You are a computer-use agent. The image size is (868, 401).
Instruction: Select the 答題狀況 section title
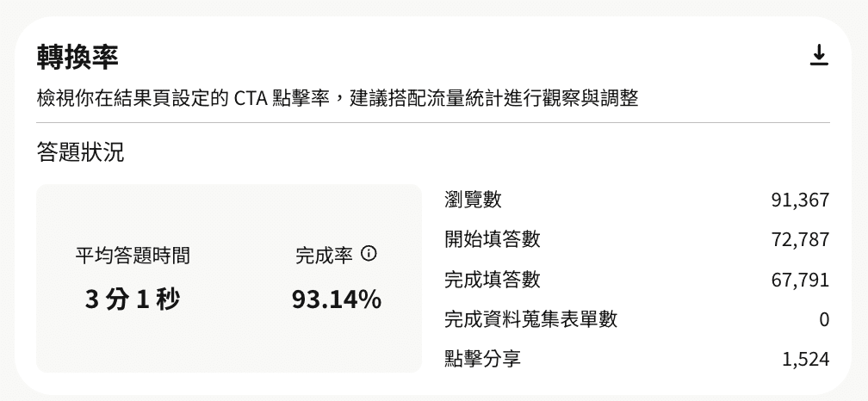[x=80, y=152]
